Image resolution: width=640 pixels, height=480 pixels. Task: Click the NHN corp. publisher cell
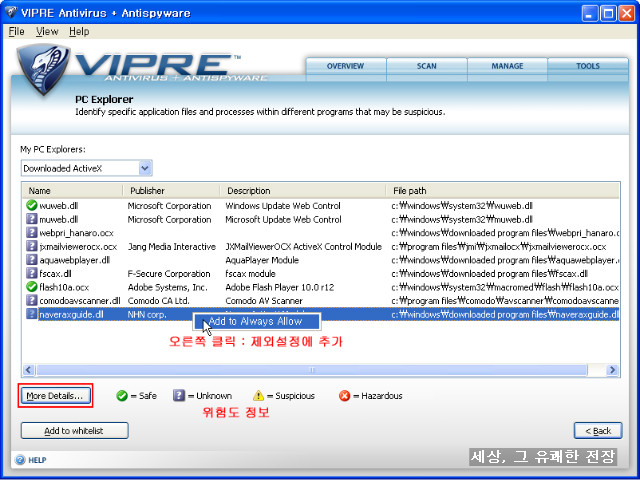pyautogui.click(x=147, y=315)
